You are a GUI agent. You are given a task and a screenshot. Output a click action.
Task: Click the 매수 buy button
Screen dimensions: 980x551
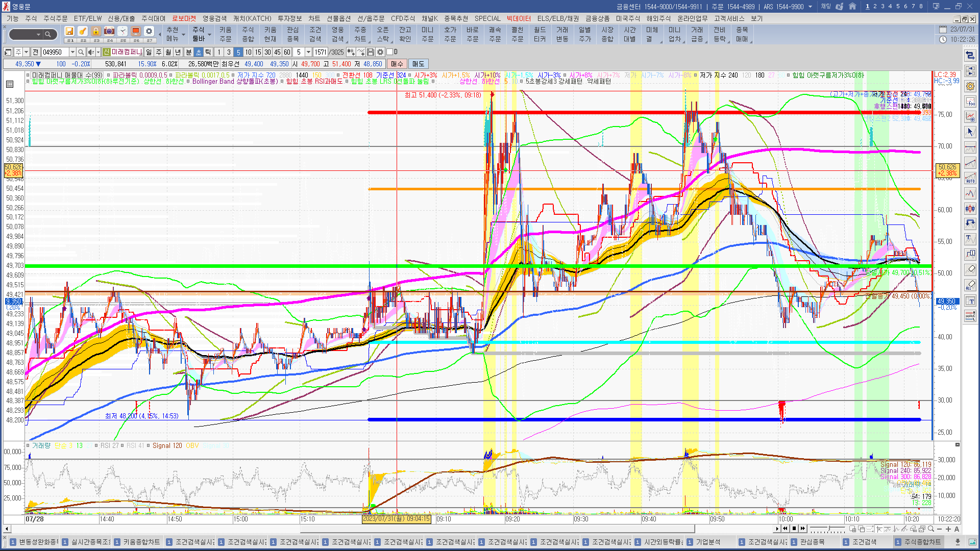tap(397, 64)
